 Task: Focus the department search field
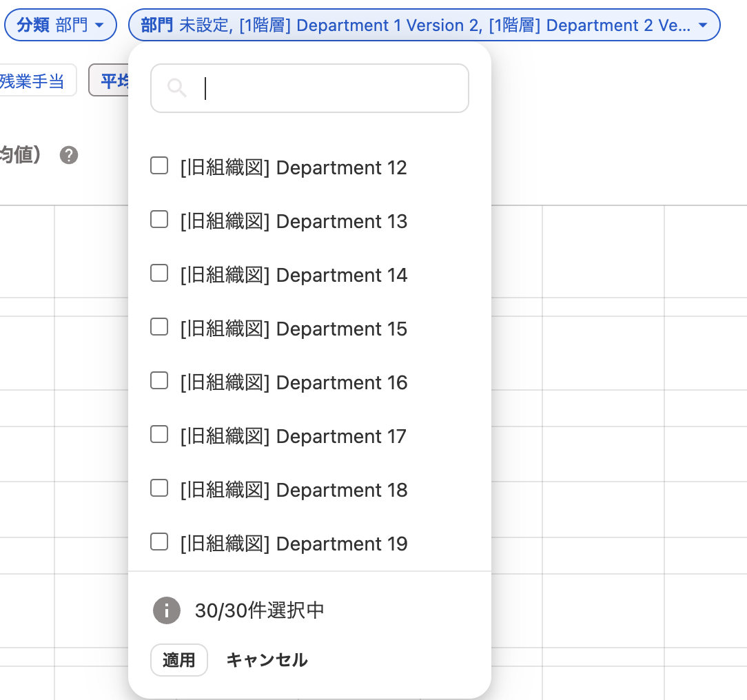point(309,88)
